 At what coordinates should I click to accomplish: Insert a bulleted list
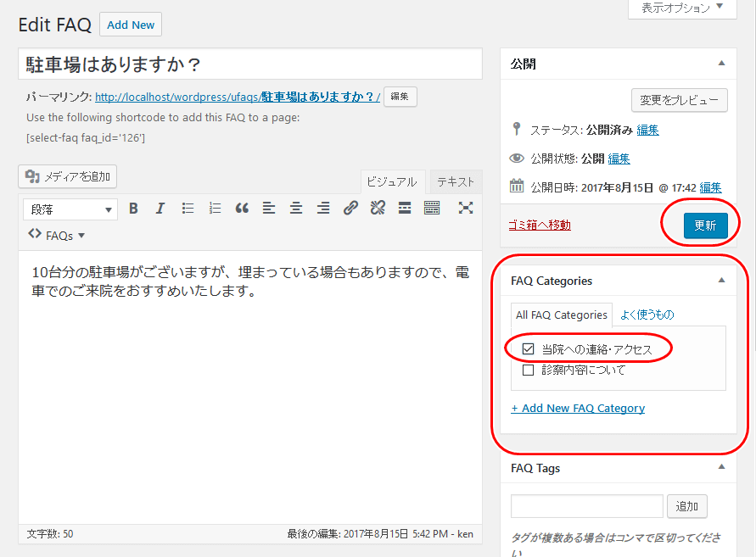188,209
